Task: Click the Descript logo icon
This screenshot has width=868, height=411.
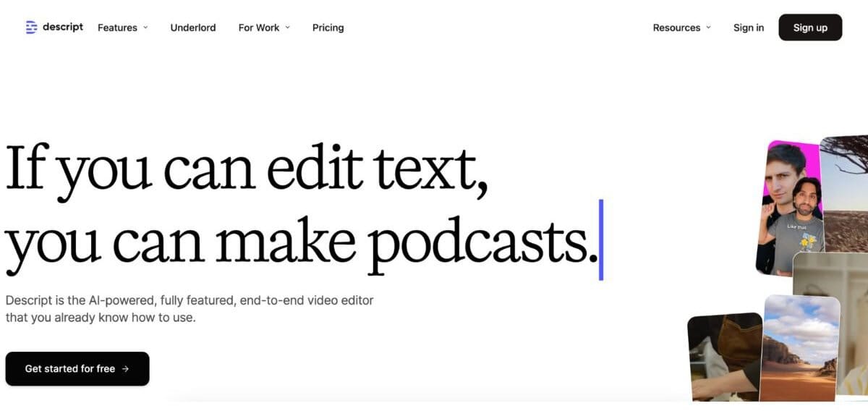Action: pyautogui.click(x=31, y=27)
